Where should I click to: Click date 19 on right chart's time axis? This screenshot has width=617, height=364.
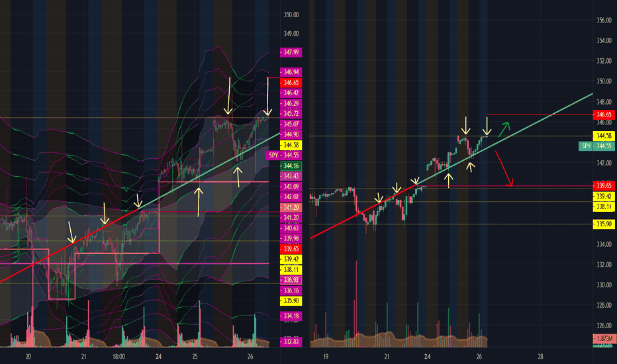click(x=326, y=357)
